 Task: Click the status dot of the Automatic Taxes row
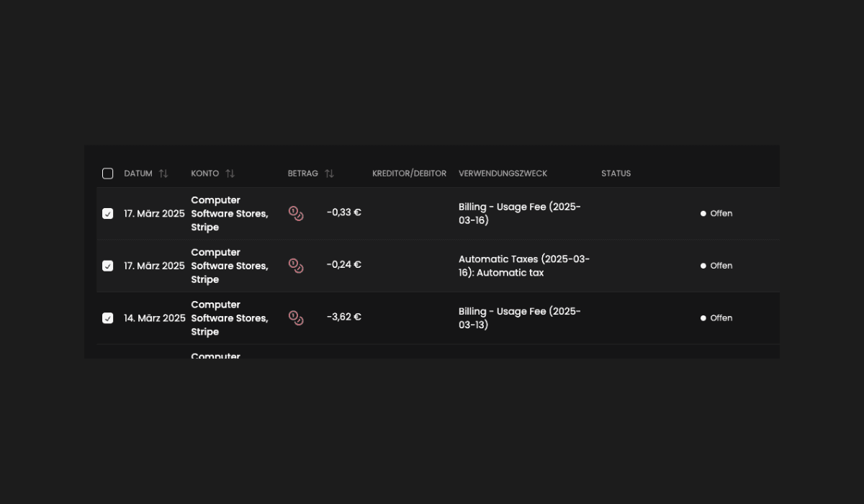pyautogui.click(x=703, y=266)
